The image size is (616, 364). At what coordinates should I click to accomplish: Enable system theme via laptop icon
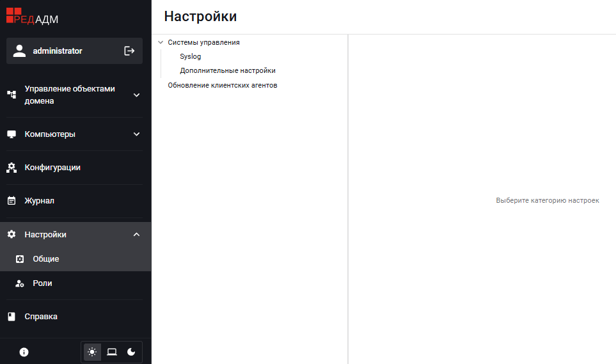(x=112, y=352)
